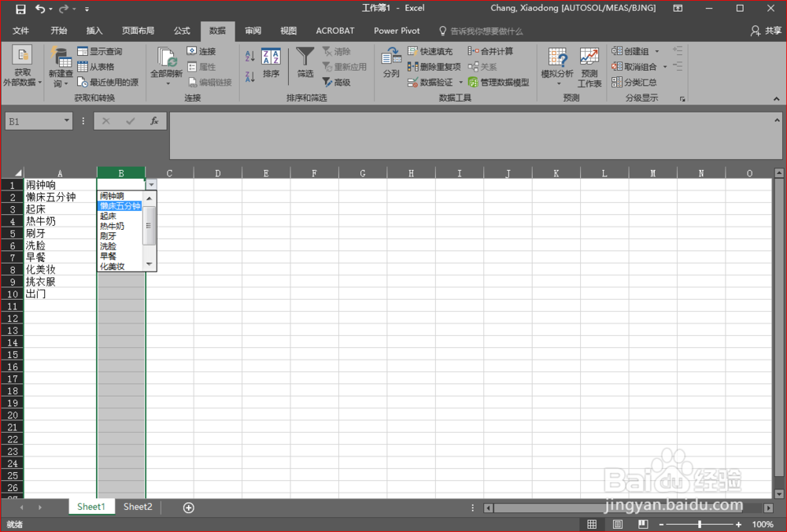
Task: Open What-If Analysis (模拟分析)
Action: click(x=557, y=67)
